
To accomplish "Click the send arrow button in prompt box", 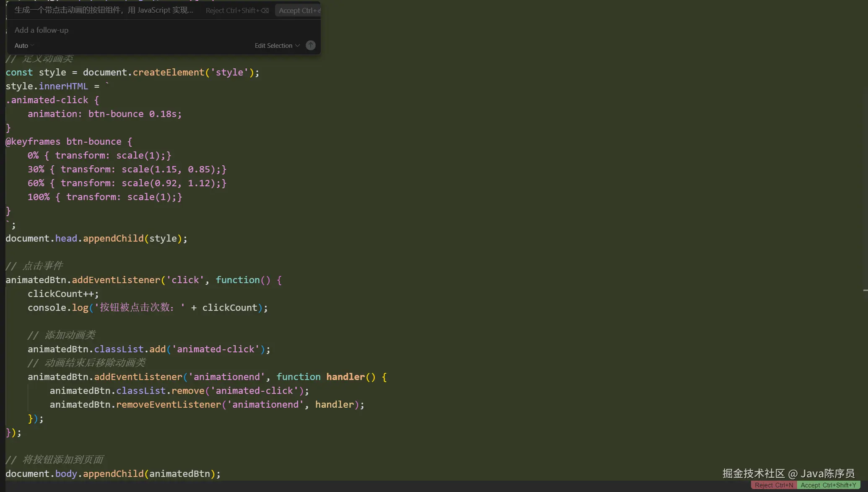I will (x=310, y=45).
